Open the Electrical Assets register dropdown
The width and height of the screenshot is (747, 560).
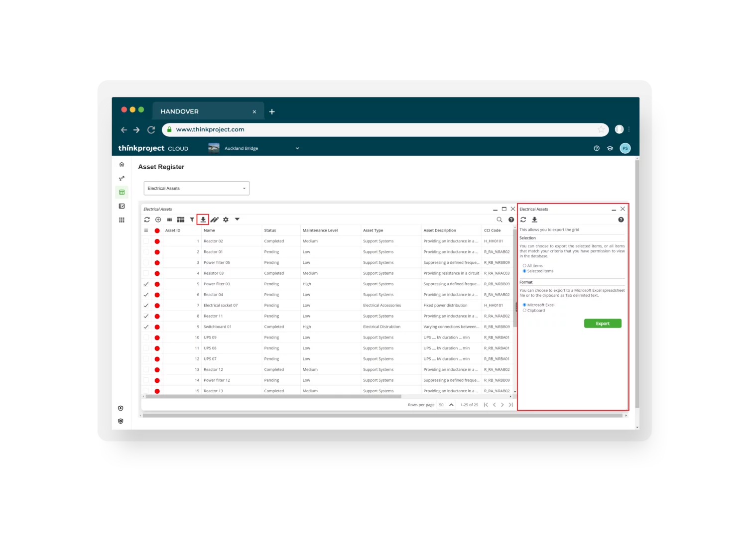[196, 189]
